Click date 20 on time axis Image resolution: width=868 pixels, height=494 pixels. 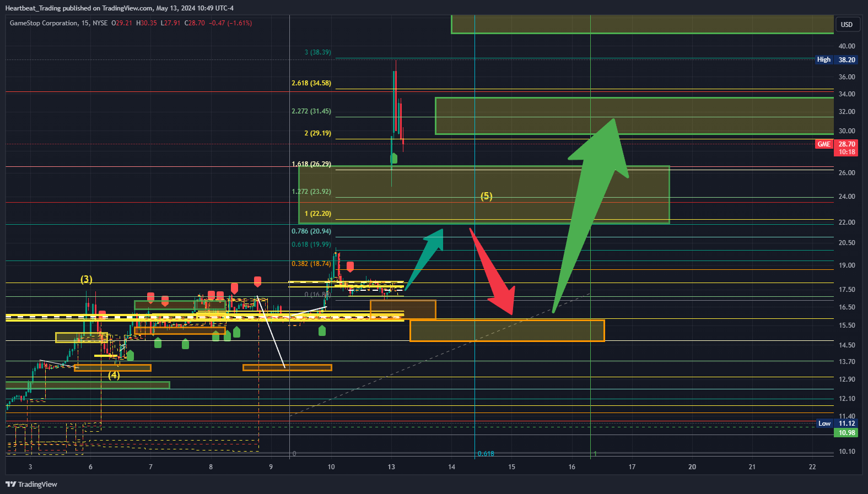point(692,467)
